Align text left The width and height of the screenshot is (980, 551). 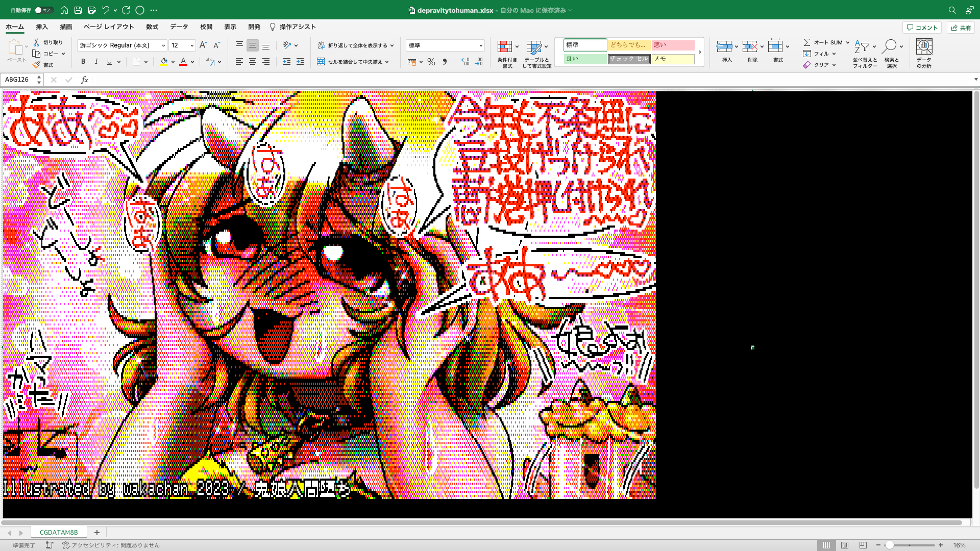pyautogui.click(x=239, y=62)
